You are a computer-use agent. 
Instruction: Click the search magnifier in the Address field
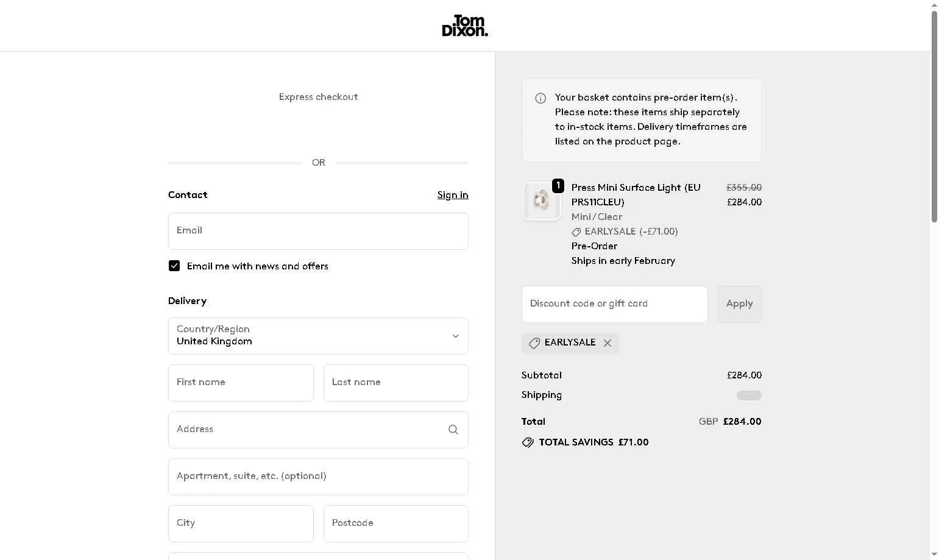point(453,430)
